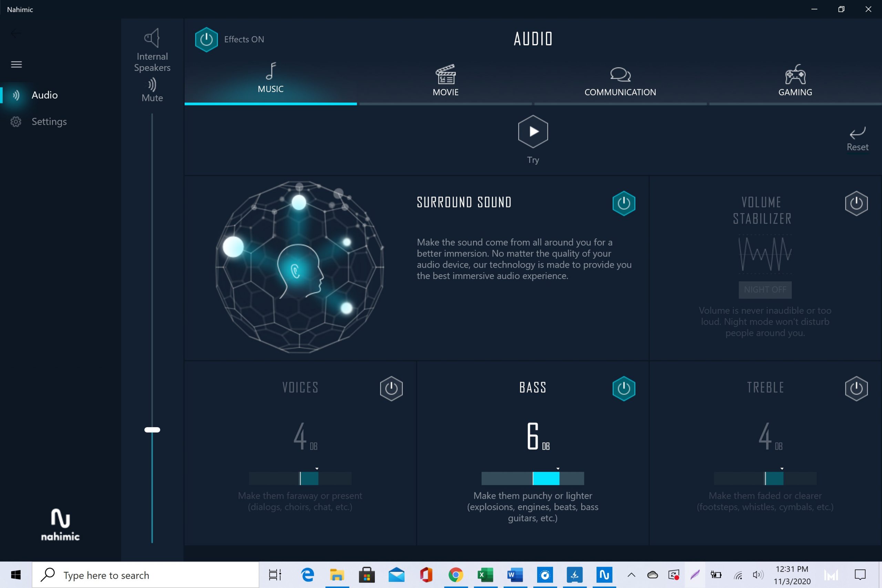
Task: Toggle the Effects ON power button
Action: coord(206,39)
